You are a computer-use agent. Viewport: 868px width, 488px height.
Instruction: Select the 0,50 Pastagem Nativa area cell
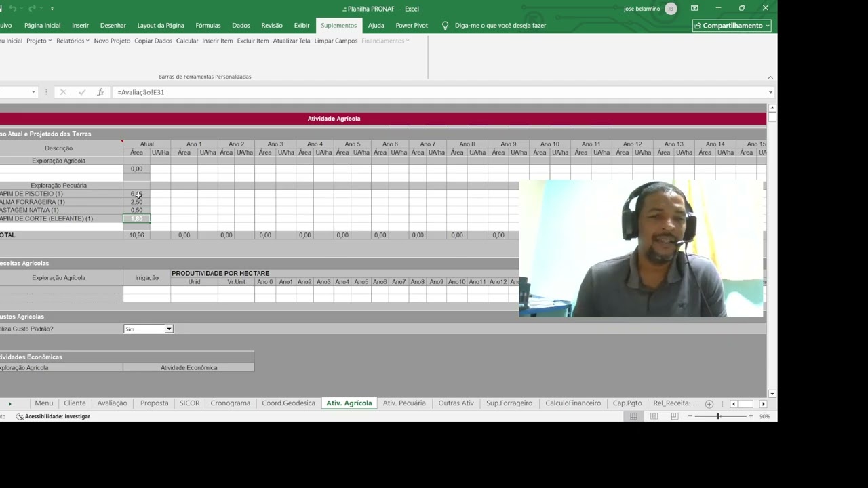point(136,210)
